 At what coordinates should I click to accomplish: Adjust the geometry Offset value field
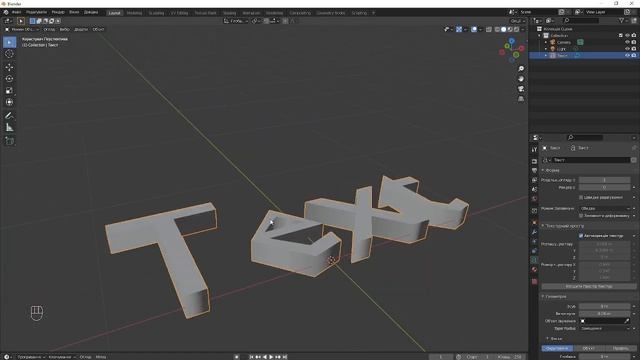pos(604,306)
